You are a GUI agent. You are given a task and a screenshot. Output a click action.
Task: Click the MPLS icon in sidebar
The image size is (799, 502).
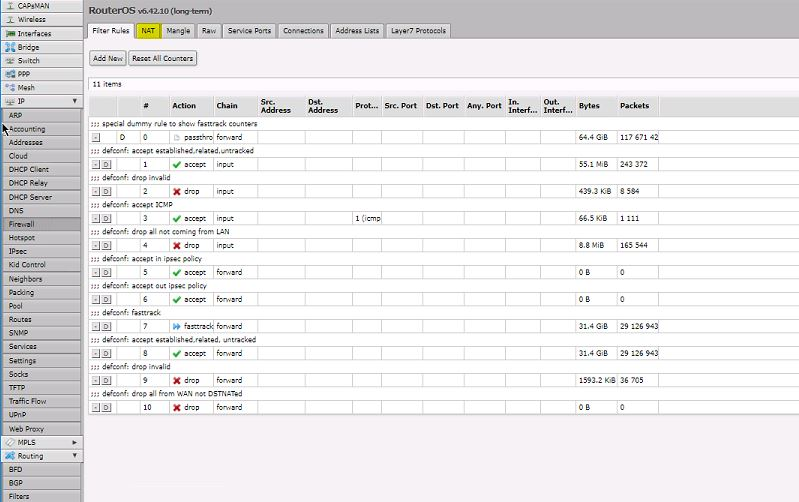(10, 442)
